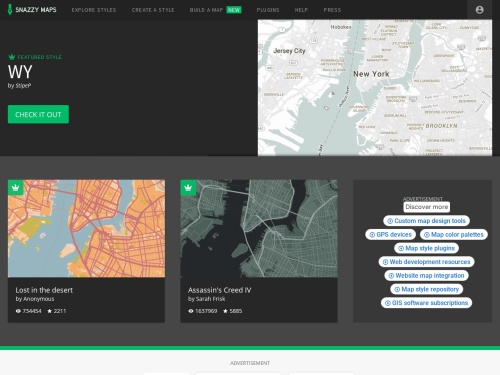Click GIS software subscriptions ad link
Image resolution: width=500 pixels, height=375 pixels.
pyautogui.click(x=426, y=303)
